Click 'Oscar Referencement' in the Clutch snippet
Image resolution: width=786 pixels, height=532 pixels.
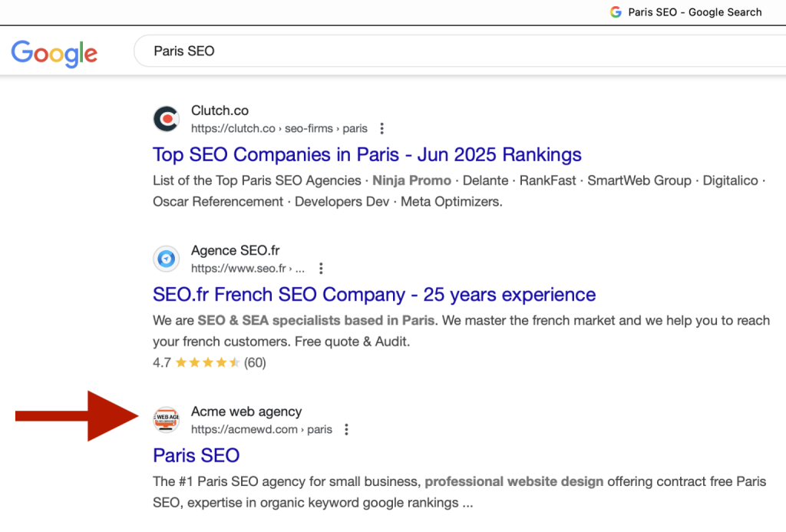click(218, 202)
